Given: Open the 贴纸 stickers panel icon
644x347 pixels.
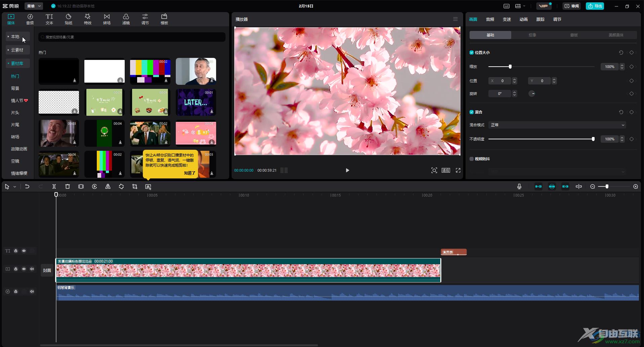Looking at the screenshot, I should pyautogui.click(x=69, y=19).
